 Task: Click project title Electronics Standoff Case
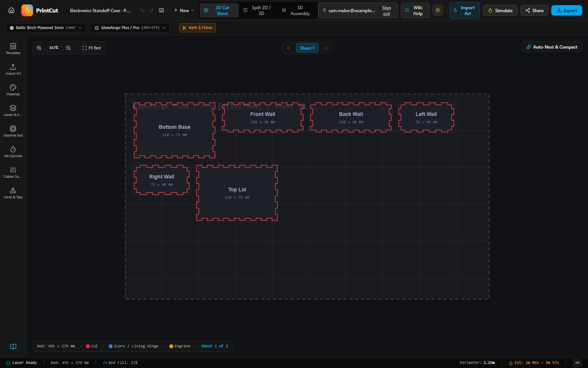[100, 10]
